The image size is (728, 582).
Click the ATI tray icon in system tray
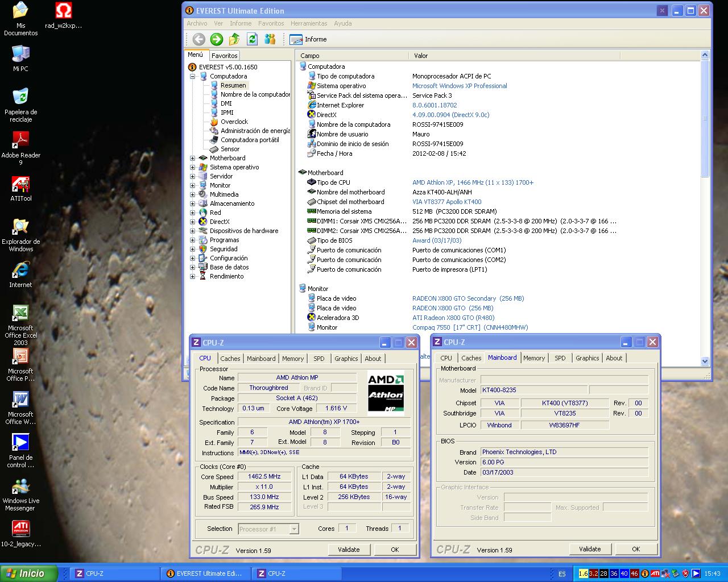655,573
